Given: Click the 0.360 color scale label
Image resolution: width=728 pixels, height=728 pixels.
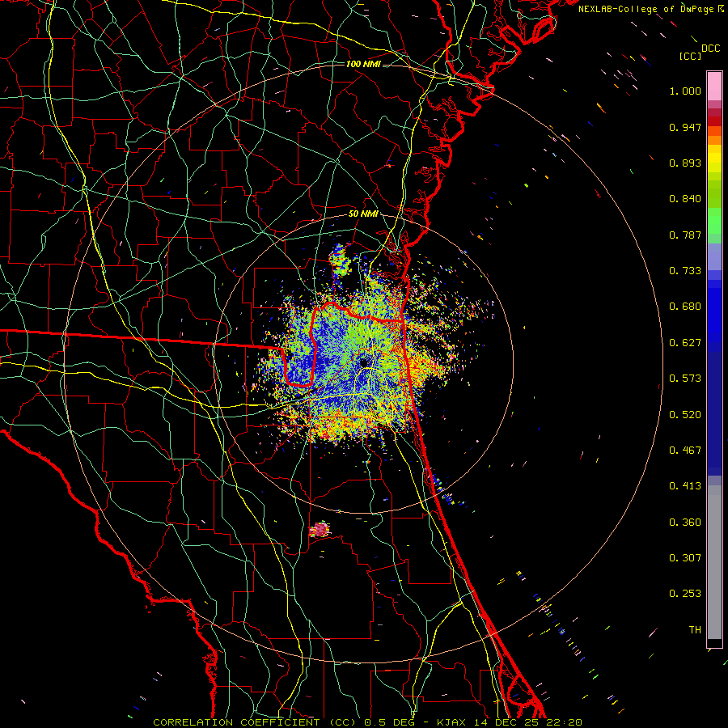Looking at the screenshot, I should [x=685, y=523].
